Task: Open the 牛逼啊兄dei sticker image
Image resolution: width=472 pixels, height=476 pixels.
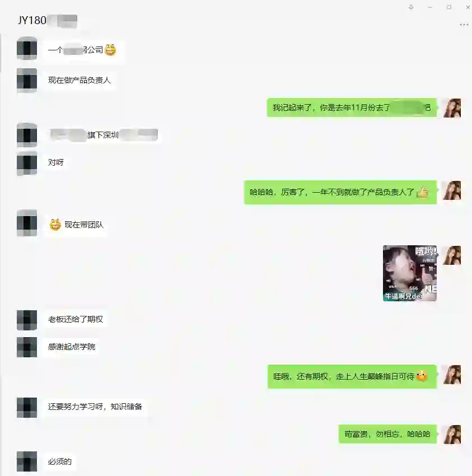Action: 410,273
